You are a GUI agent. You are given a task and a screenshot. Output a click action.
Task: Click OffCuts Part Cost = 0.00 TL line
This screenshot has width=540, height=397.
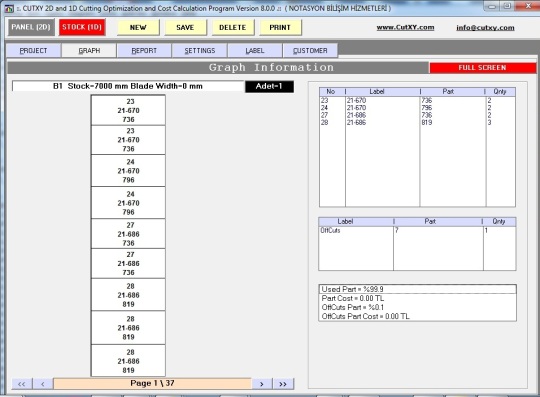click(417, 316)
